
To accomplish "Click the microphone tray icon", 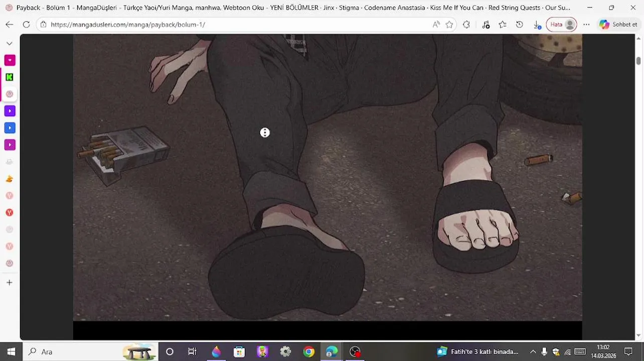I will coord(544,352).
